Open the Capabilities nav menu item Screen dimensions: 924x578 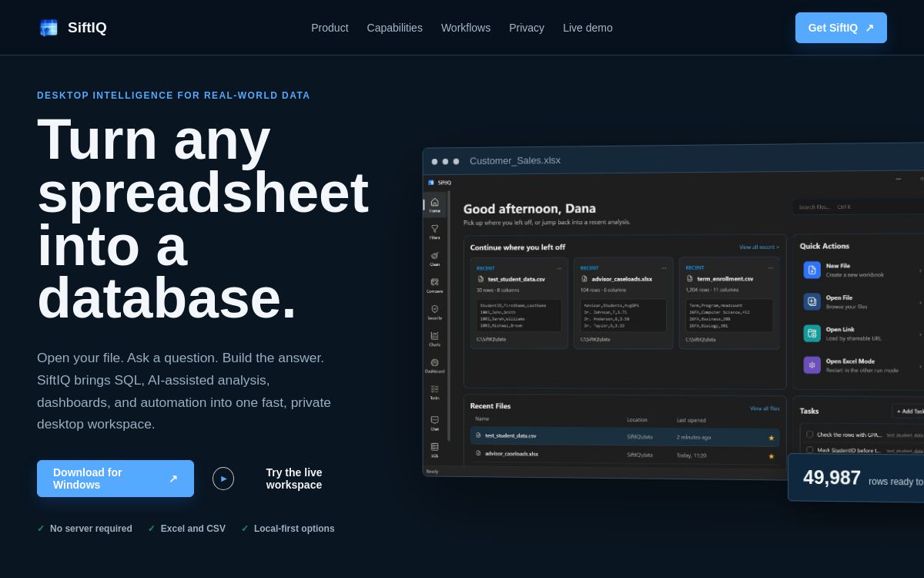coord(395,28)
